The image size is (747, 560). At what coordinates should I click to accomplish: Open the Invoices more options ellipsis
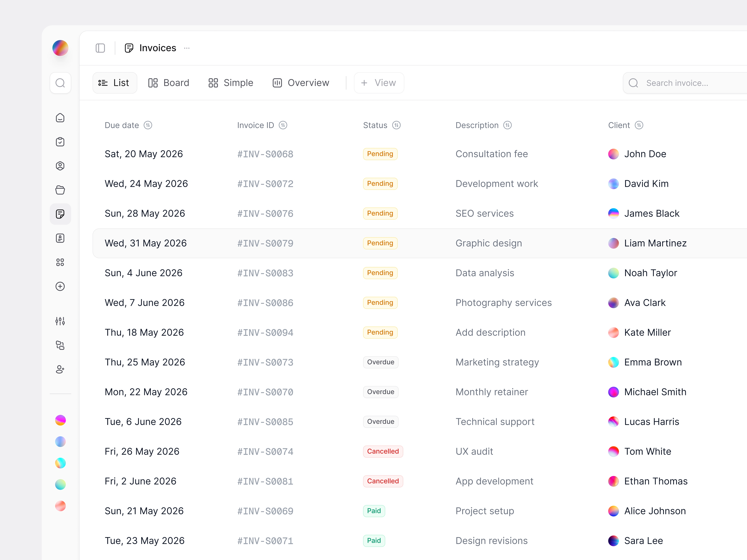[x=187, y=48]
